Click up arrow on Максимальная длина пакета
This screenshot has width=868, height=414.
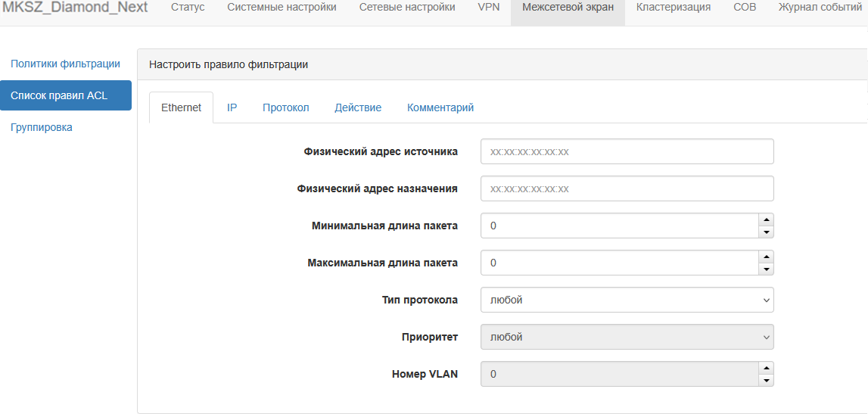pyautogui.click(x=766, y=257)
